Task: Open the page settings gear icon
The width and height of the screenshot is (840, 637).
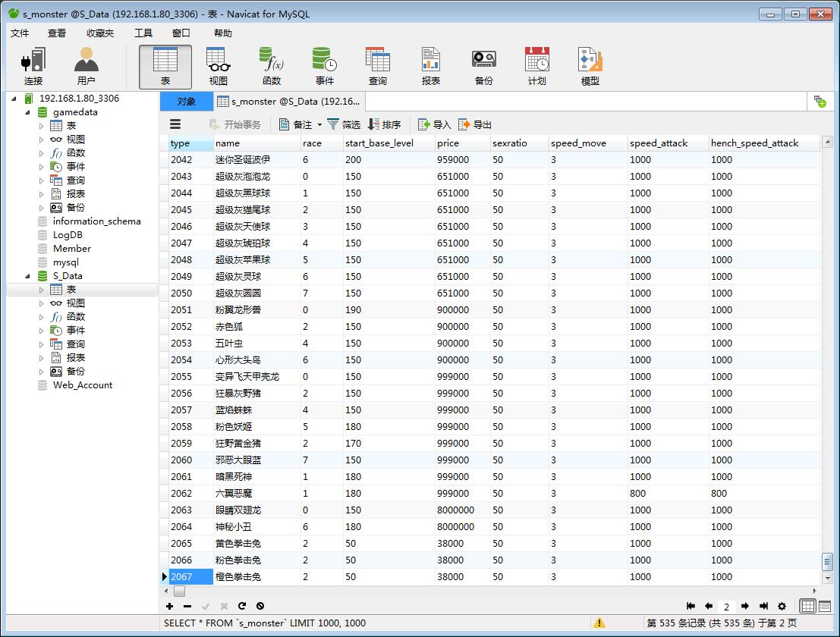Action: (x=782, y=606)
